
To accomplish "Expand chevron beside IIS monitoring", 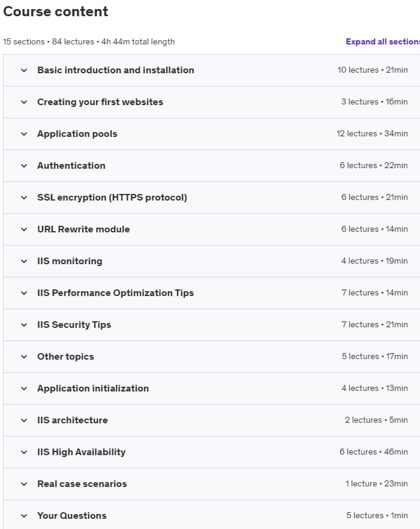I will coord(24,261).
